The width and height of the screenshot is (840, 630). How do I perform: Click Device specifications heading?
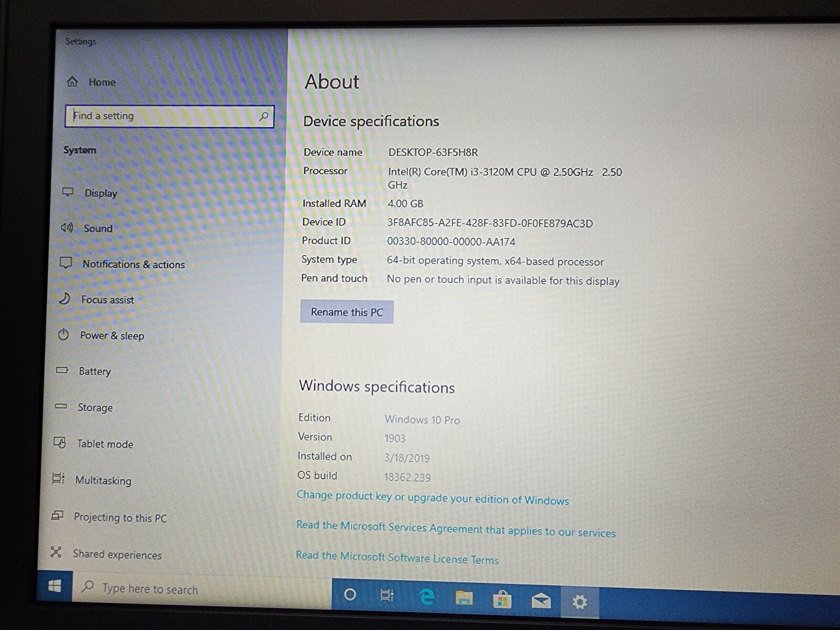[371, 121]
